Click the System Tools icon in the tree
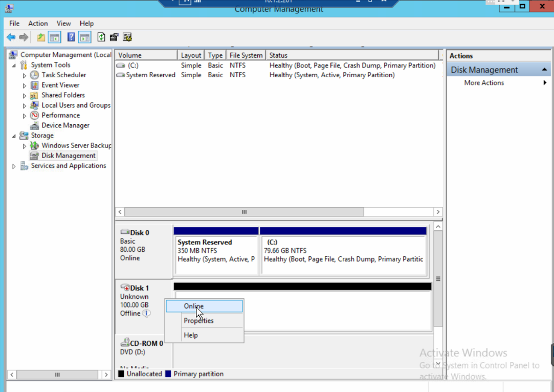 pos(24,65)
